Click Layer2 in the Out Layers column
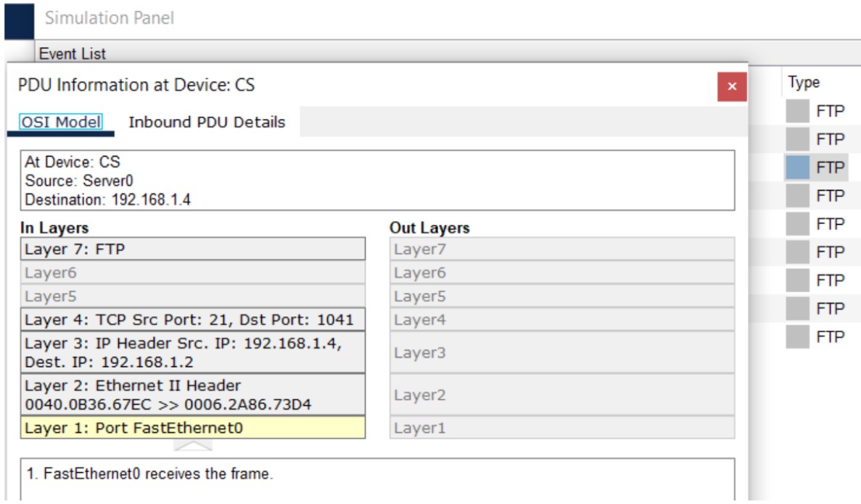The image size is (861, 504). (561, 394)
